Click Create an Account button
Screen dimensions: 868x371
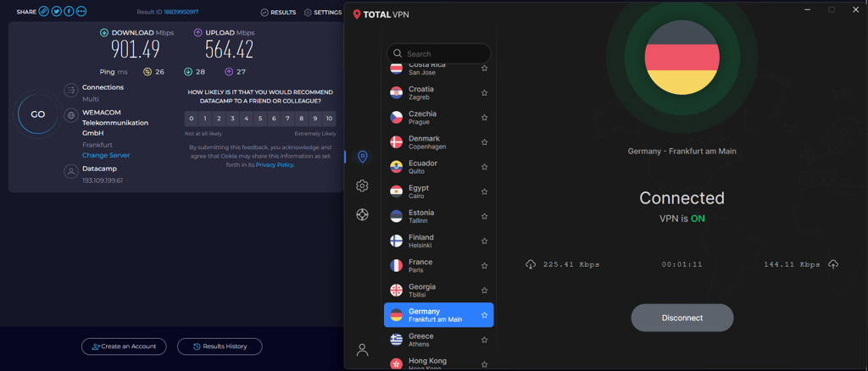pyautogui.click(x=124, y=346)
